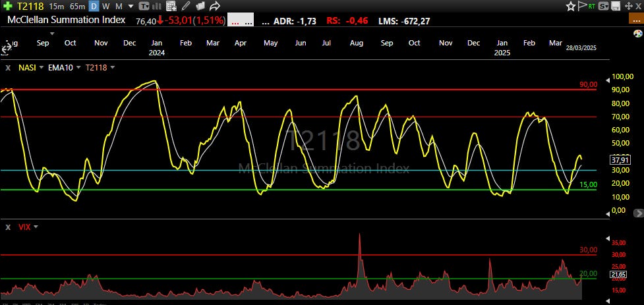Click the gray arrow button right of 0,00
Screen dimensions: 644x305
(x=638, y=213)
